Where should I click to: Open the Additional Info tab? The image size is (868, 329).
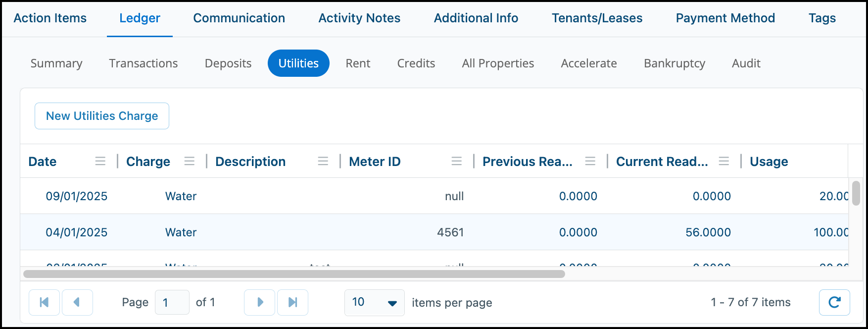[x=476, y=18]
